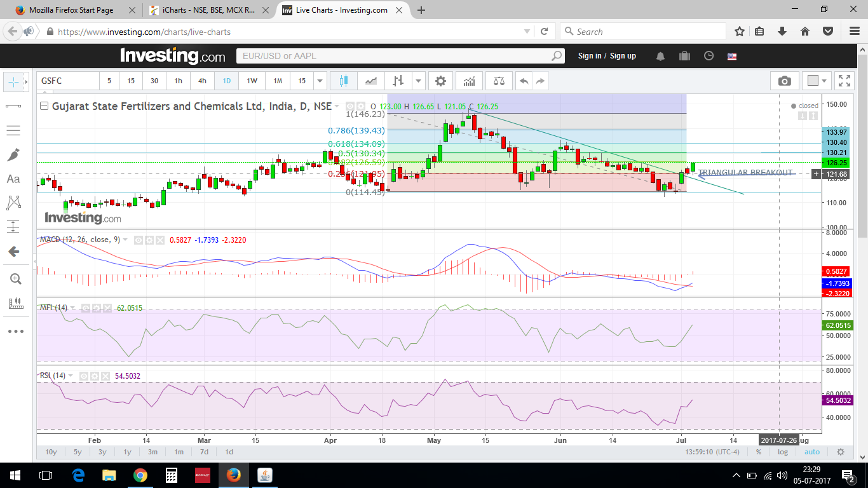
Task: Open the indicators dialog
Action: [469, 81]
